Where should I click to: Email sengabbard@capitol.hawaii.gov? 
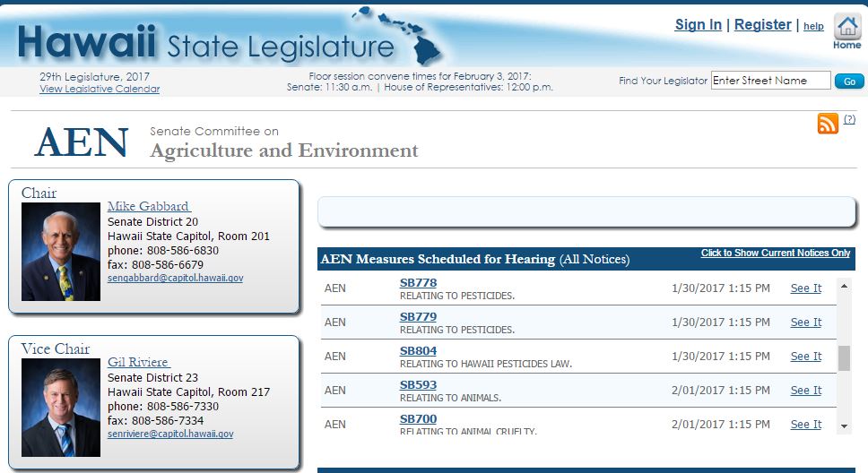(x=175, y=278)
